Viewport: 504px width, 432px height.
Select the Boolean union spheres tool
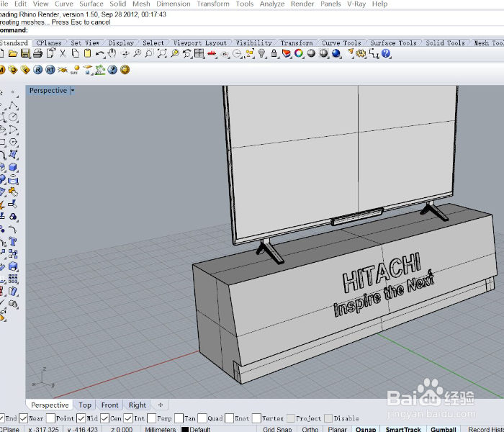(x=13, y=217)
